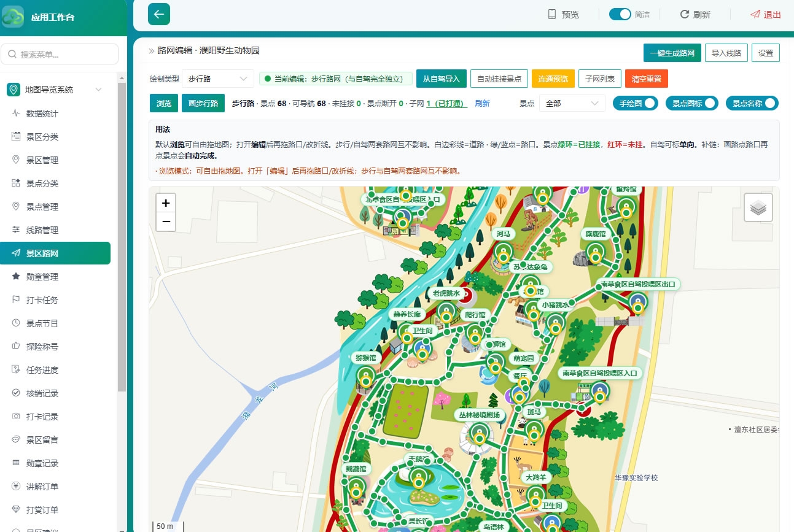Click the 猕猴馆 attraction marker
Image resolution: width=794 pixels, height=532 pixels.
click(366, 376)
